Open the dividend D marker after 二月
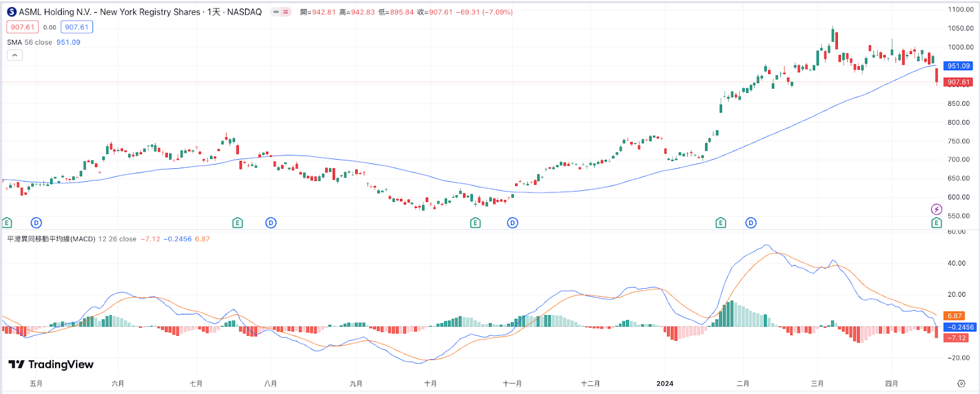 751,223
